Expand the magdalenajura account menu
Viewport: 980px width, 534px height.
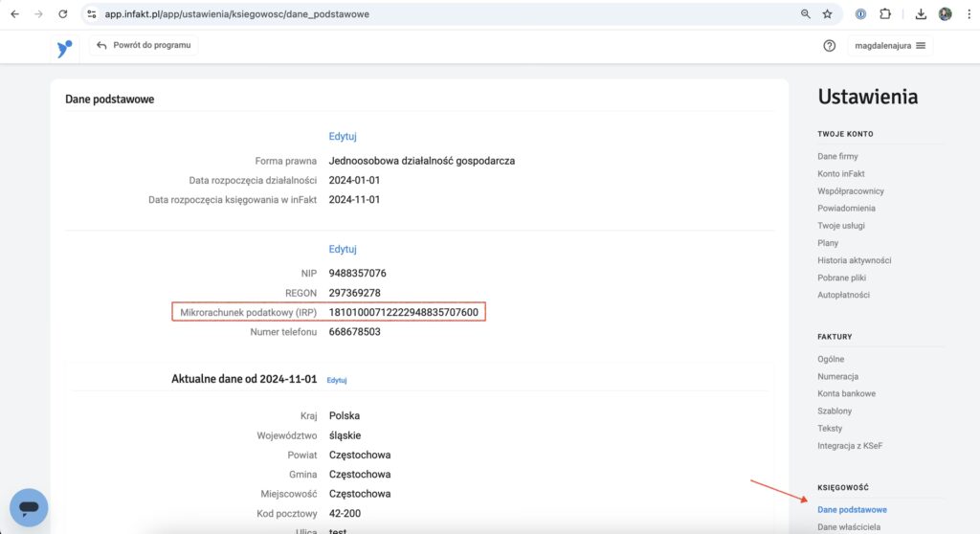click(x=890, y=46)
